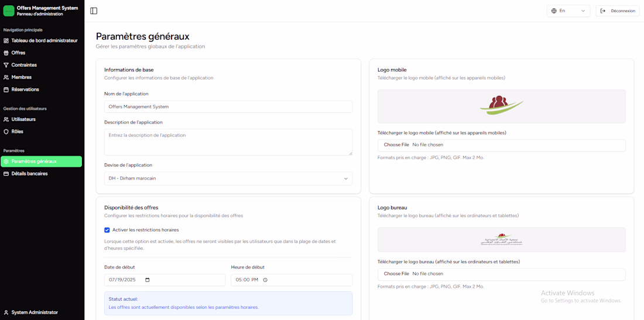Uncheck Activer les restrictions horaires checkbox

click(107, 230)
